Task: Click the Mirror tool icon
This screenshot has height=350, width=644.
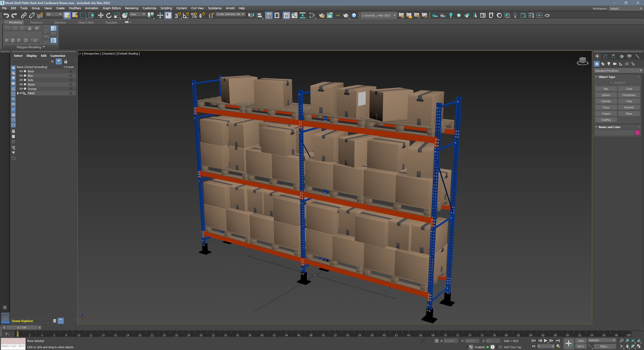Action: (x=251, y=15)
